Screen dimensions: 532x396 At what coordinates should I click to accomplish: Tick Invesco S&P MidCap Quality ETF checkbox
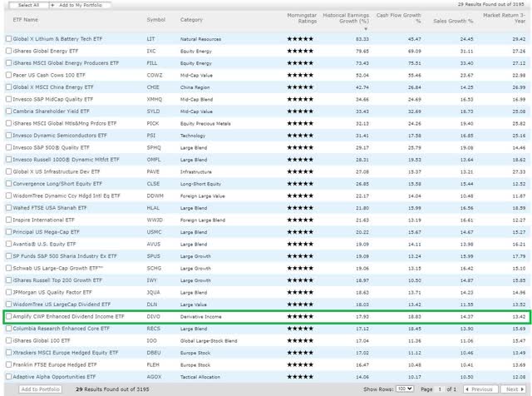point(9,99)
